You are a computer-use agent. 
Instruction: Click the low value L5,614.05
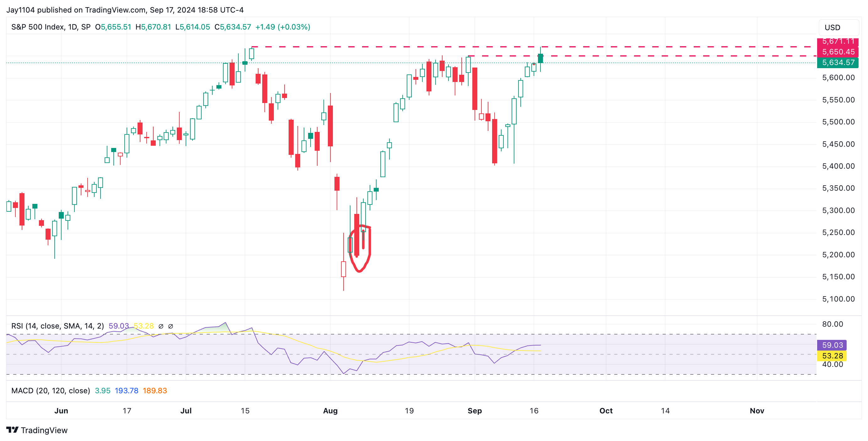193,27
